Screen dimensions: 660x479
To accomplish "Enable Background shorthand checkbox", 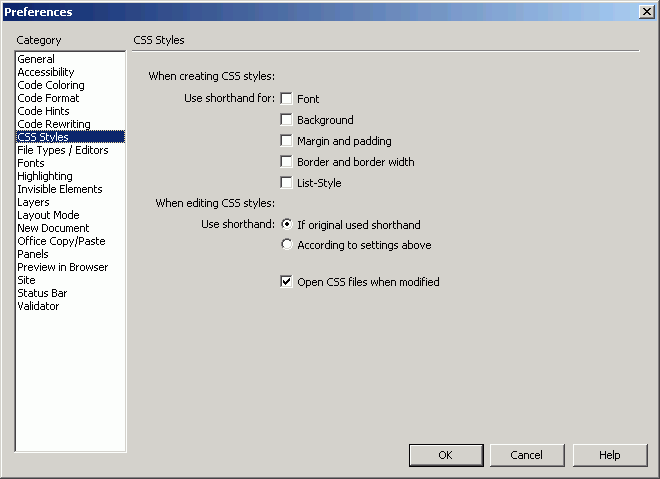I will [286, 120].
